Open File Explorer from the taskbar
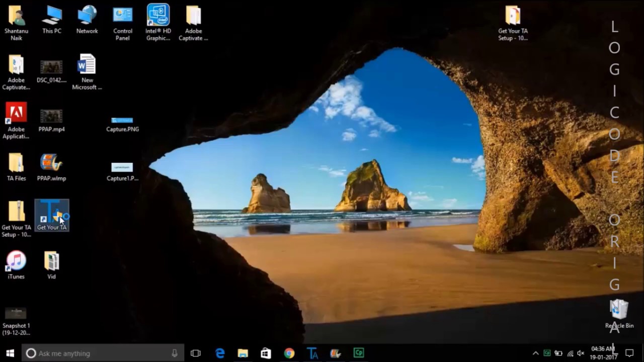 [243, 353]
